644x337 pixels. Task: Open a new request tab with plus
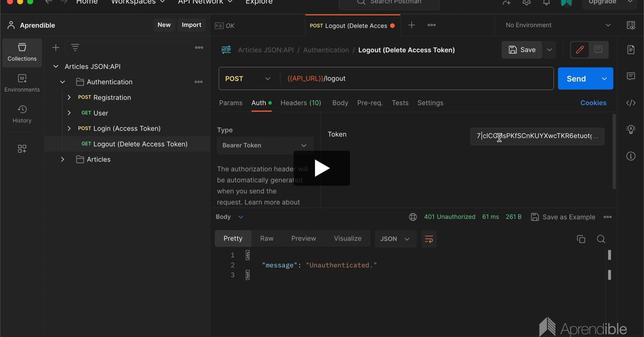[412, 25]
